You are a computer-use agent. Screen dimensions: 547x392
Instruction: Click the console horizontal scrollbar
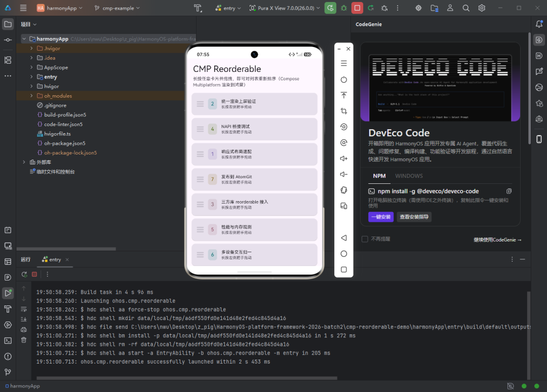pos(187,378)
